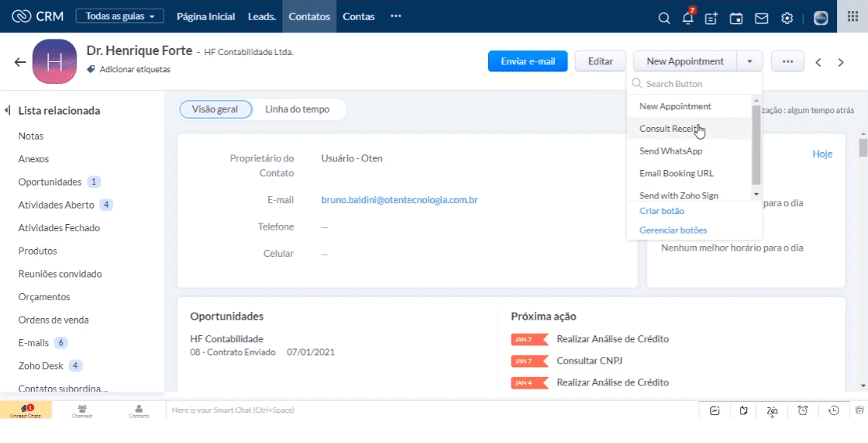868x443 pixels.
Task: Switch to Linha do tempo view
Action: pyautogui.click(x=297, y=109)
